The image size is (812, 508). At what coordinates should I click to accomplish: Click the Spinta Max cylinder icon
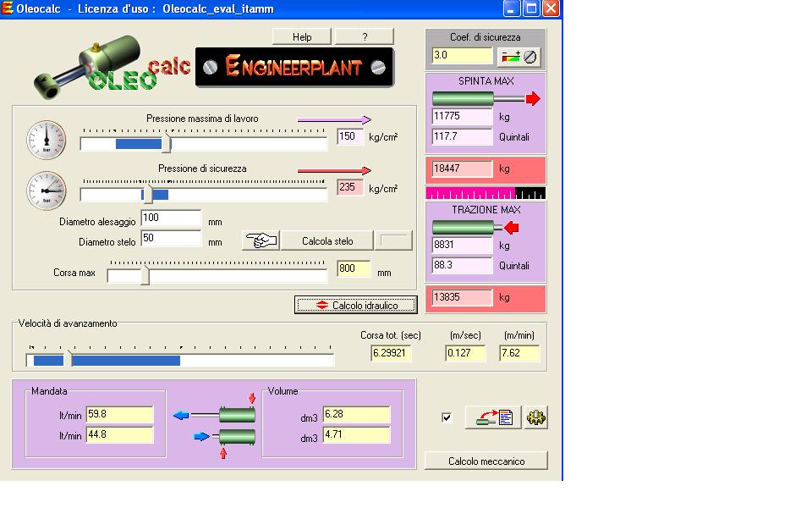[x=486, y=99]
